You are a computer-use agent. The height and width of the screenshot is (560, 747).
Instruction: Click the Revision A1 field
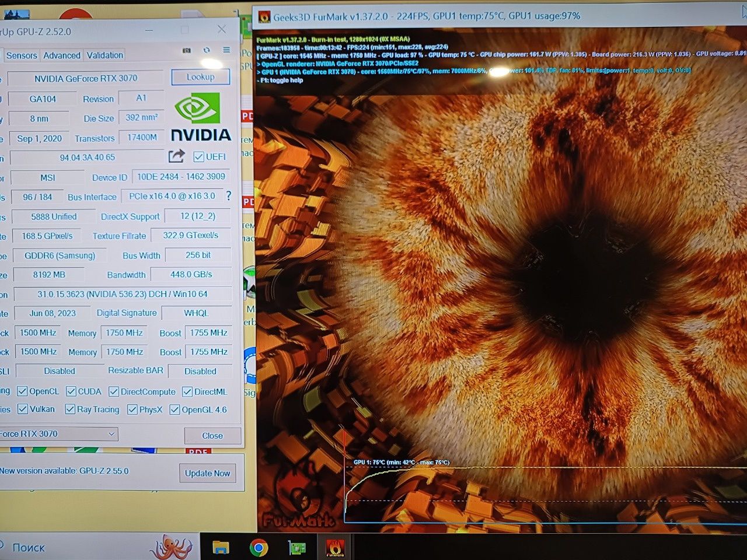click(x=141, y=98)
